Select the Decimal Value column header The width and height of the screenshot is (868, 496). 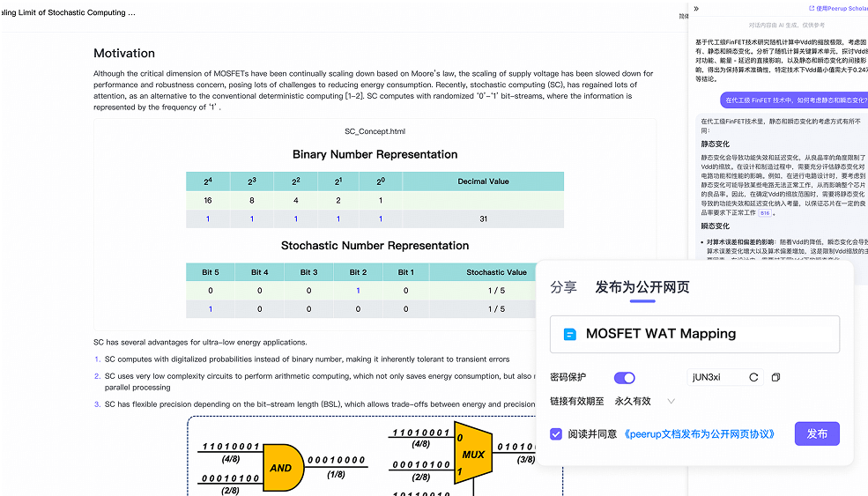click(483, 181)
